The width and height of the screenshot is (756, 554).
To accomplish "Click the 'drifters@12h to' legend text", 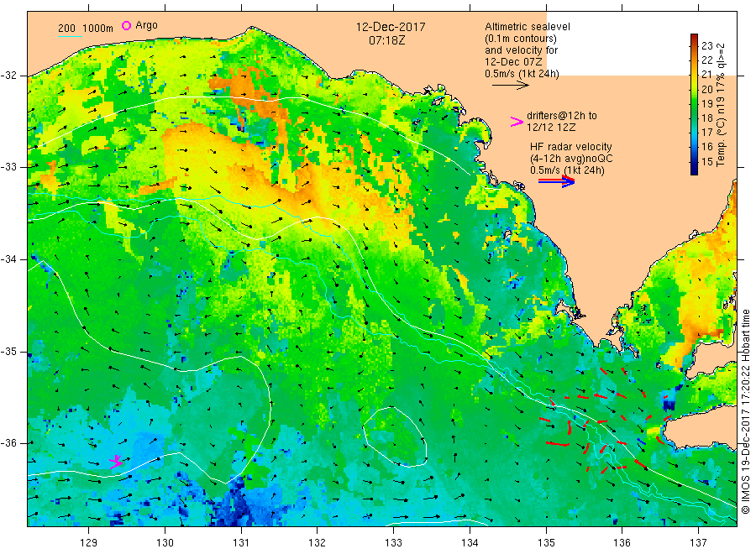I will [x=562, y=116].
